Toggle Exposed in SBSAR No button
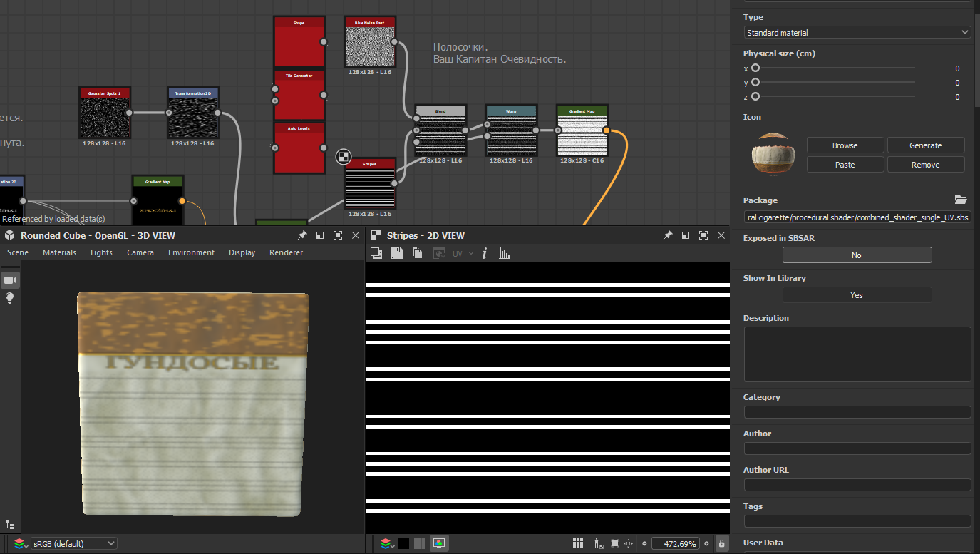 pos(857,255)
